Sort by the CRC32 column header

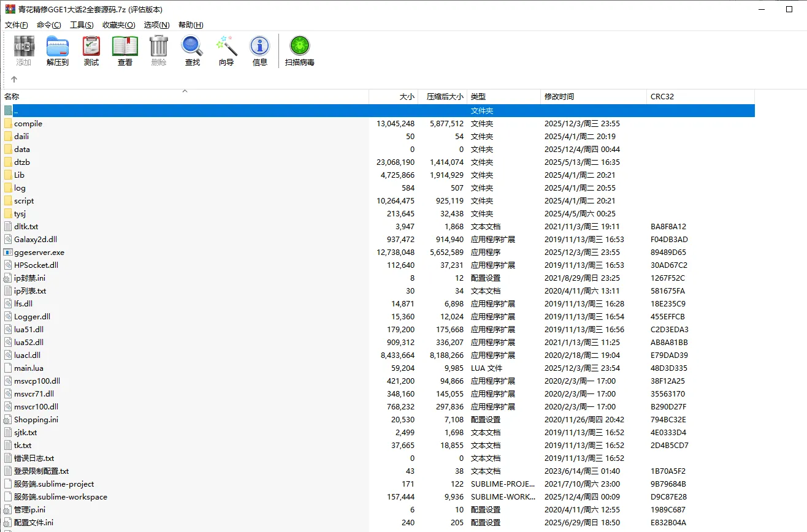tap(701, 97)
